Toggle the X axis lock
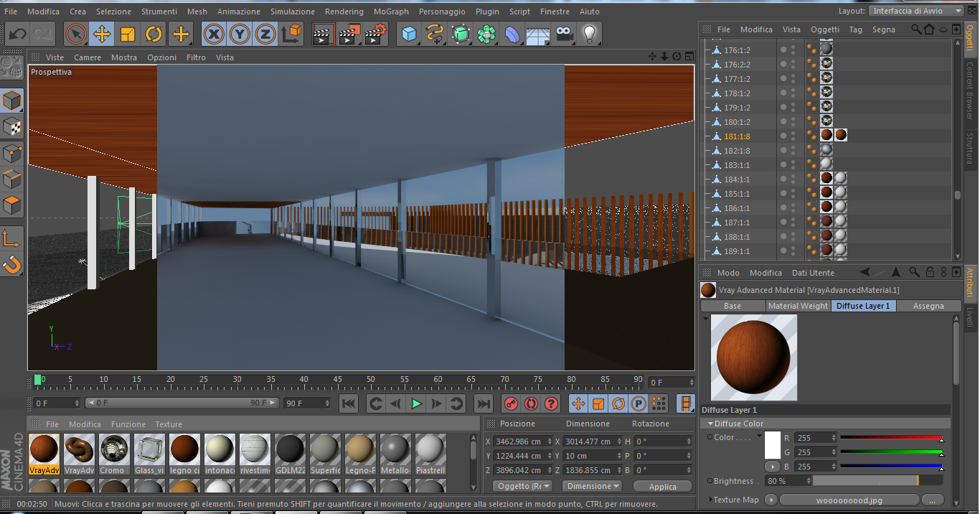Image resolution: width=980 pixels, height=514 pixels. (213, 34)
